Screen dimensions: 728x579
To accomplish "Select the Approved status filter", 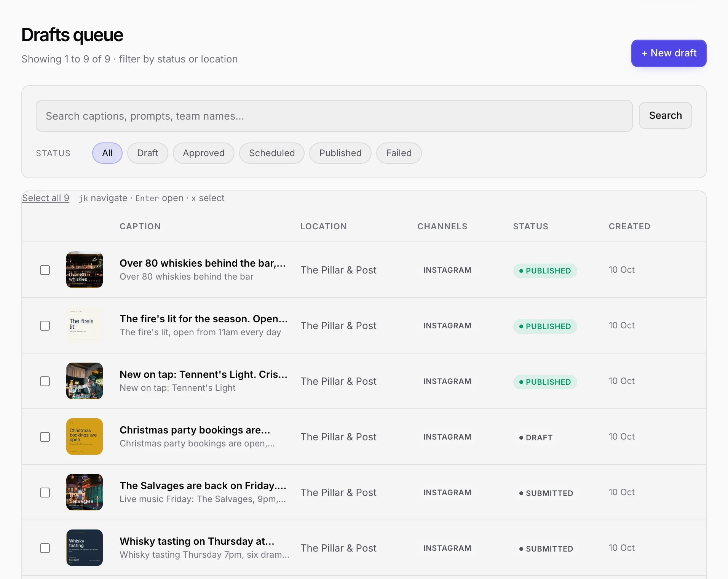I will 204,153.
